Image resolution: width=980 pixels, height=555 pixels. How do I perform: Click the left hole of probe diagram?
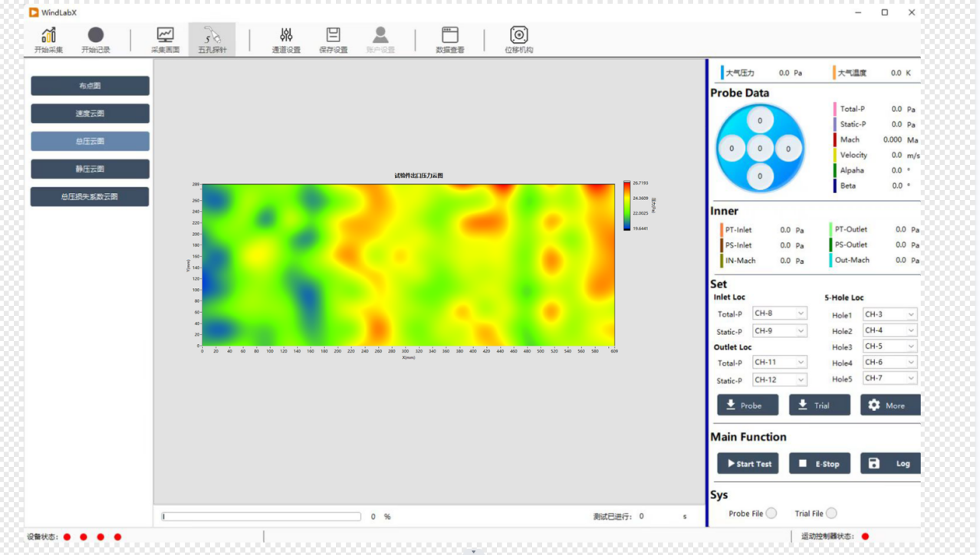(x=732, y=149)
